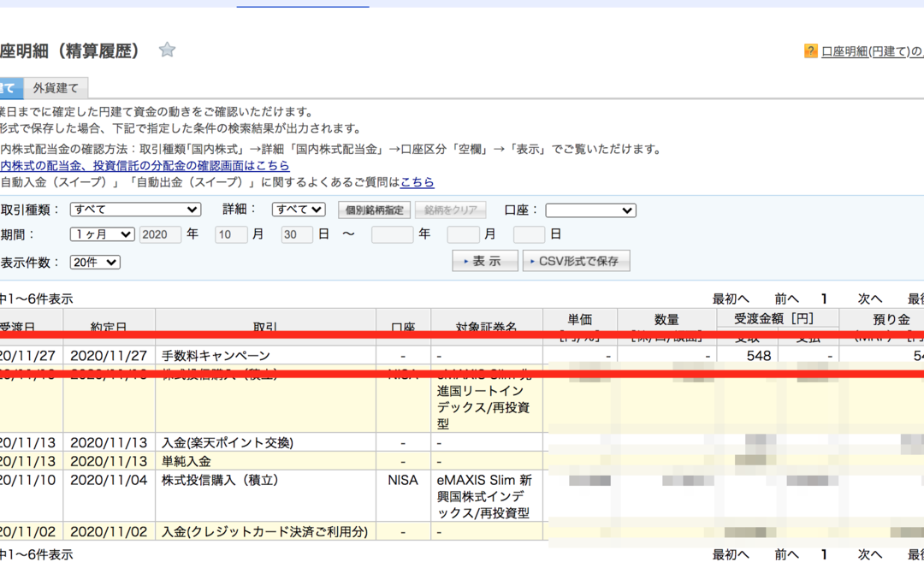Click top pagination 次へ link
Image resolution: width=924 pixels, height=562 pixels.
tap(870, 299)
